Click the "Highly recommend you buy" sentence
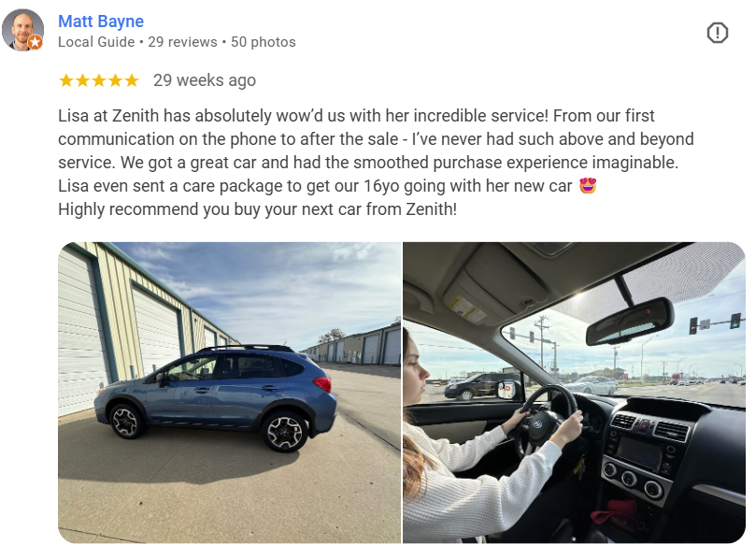This screenshot has height=559, width=756. click(x=258, y=209)
